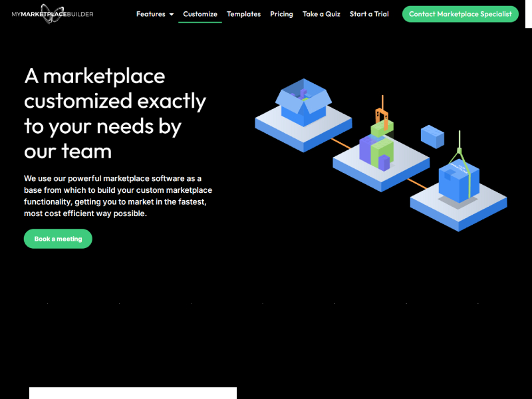
Task: Go to the Templates page
Action: pos(243,14)
